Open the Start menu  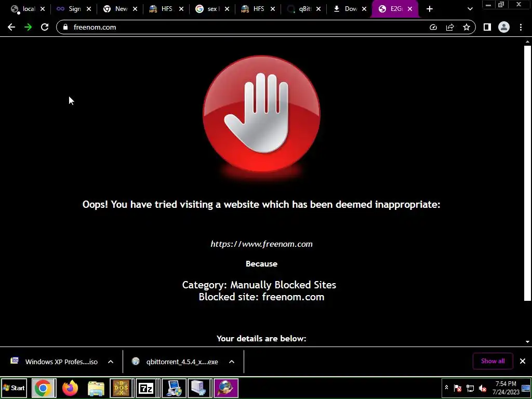point(14,388)
